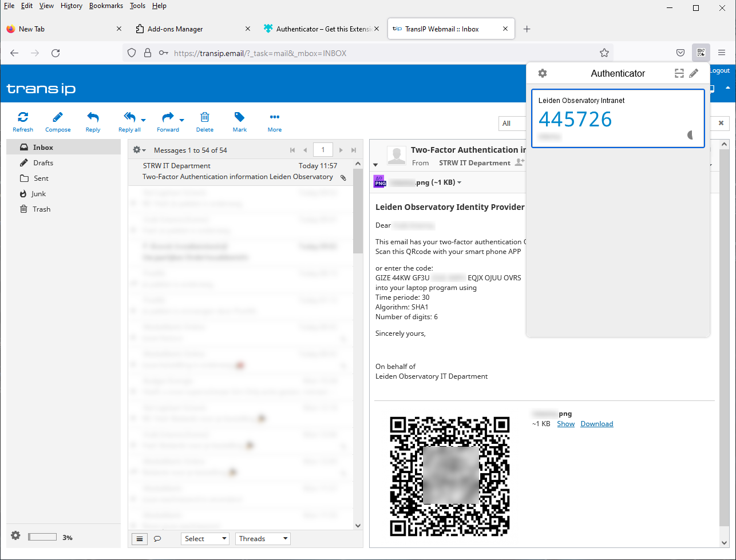736x560 pixels.
Task: Copy the 445726 authentication code
Action: point(575,120)
